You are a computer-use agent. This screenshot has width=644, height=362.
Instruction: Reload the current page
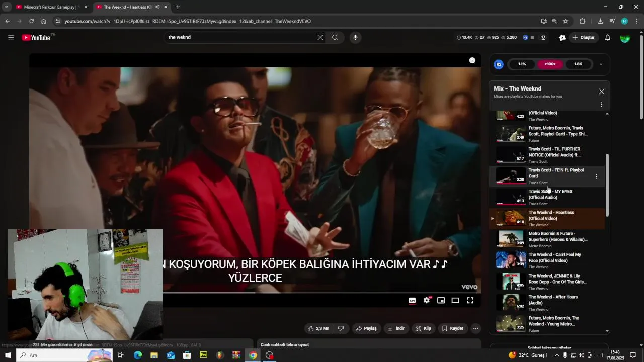click(x=31, y=21)
